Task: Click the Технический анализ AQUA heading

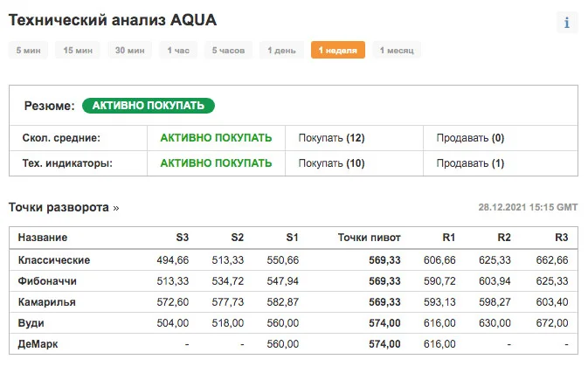Action: click(113, 20)
